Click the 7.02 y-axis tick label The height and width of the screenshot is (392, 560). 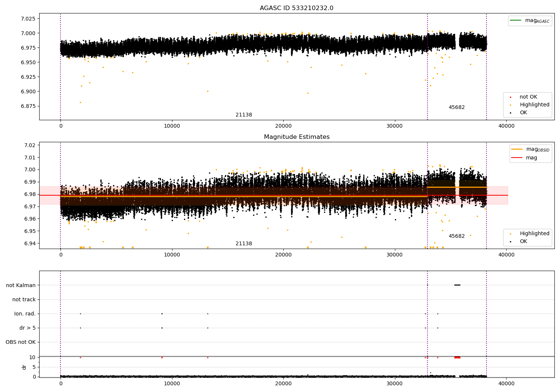click(29, 145)
